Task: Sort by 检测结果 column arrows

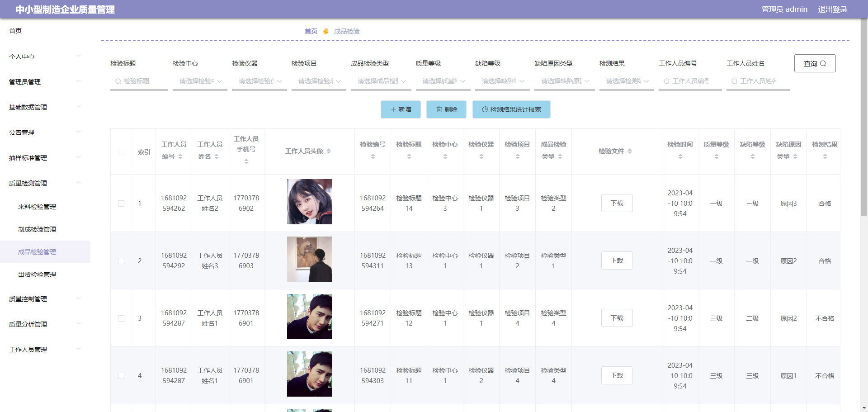Action: click(x=825, y=156)
